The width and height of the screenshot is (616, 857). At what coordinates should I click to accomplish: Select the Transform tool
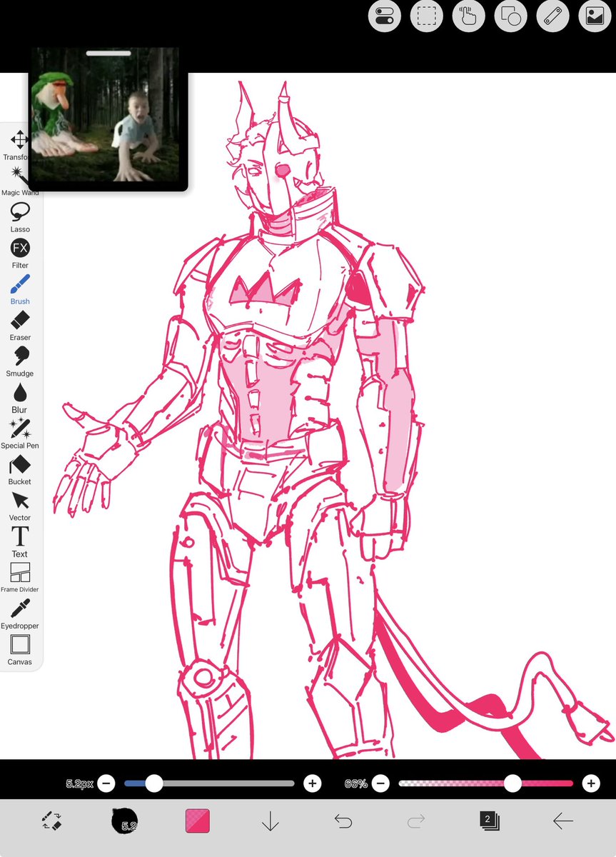point(19,145)
